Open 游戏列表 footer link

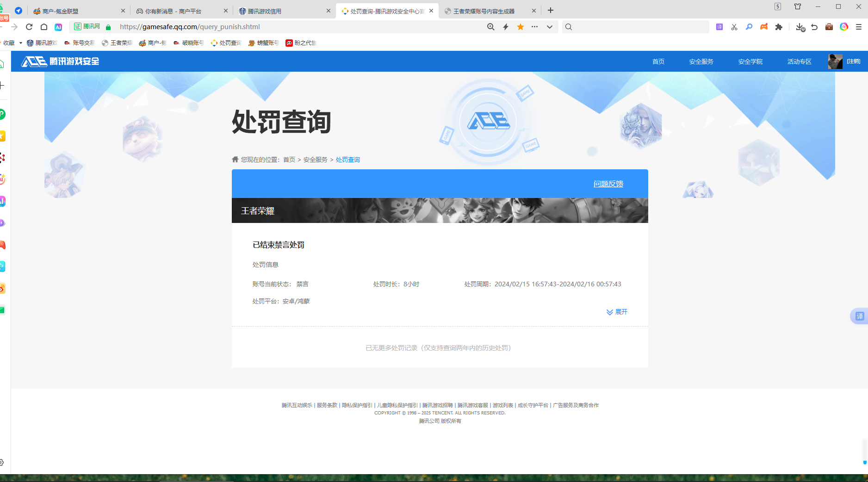pyautogui.click(x=503, y=405)
